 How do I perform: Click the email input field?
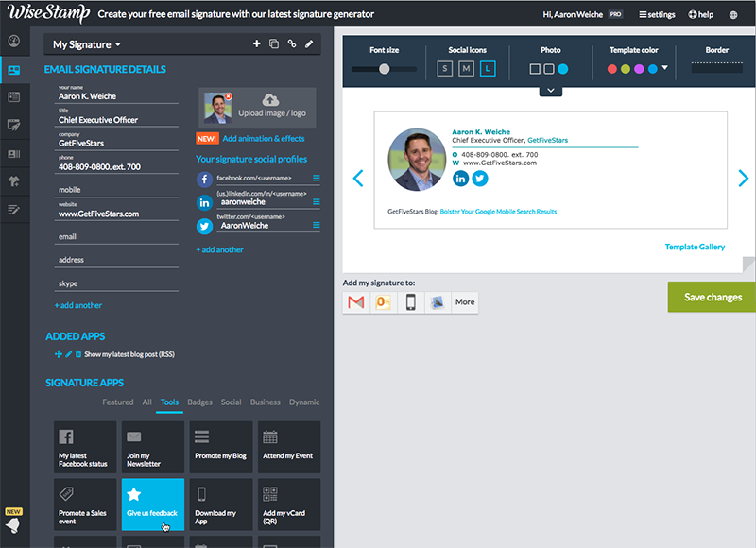click(x=116, y=236)
